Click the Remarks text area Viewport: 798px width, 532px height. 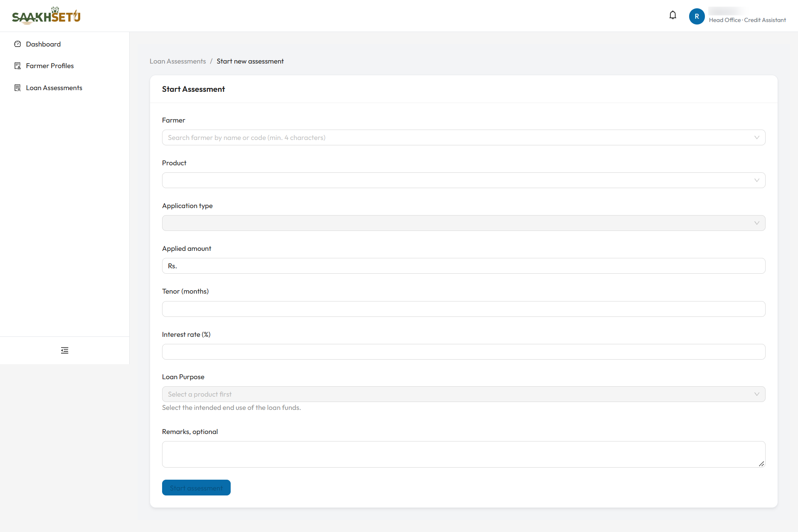pyautogui.click(x=463, y=454)
